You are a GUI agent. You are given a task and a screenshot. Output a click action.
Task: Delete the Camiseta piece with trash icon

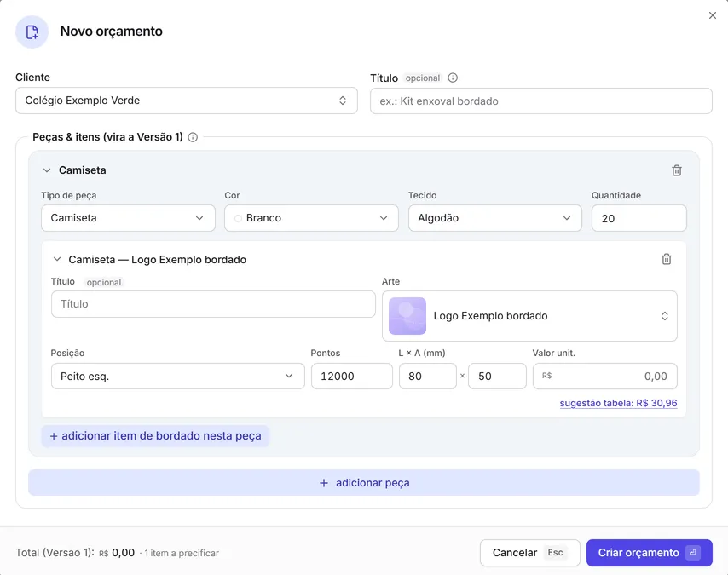pos(677,170)
